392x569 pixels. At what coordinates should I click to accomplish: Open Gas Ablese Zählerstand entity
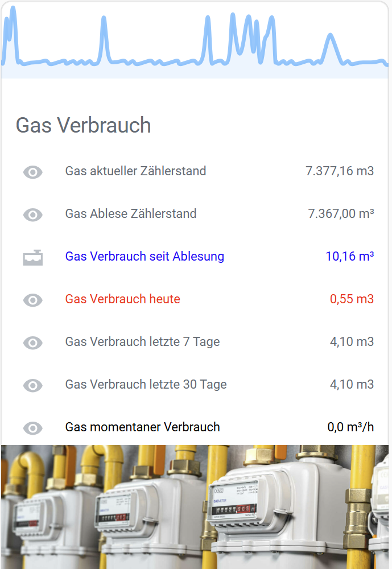click(x=131, y=214)
